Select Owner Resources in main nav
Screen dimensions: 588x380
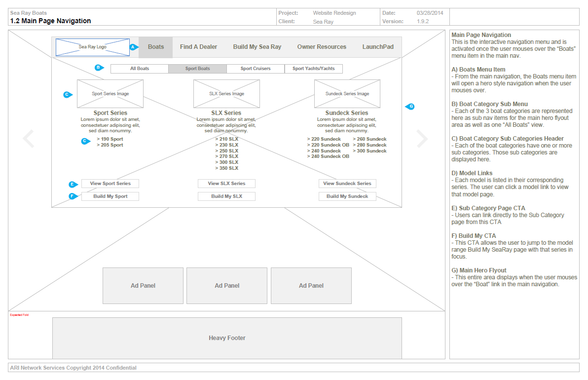(322, 47)
